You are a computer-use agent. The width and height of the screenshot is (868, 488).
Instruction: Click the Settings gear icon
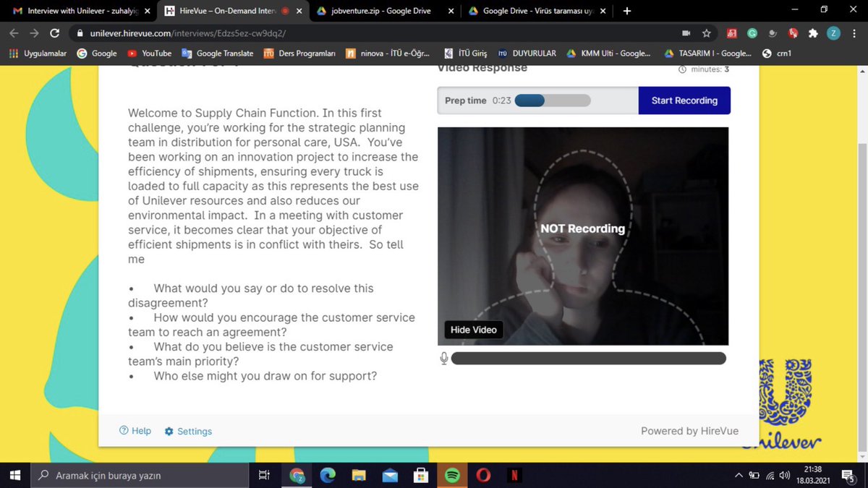(x=169, y=432)
